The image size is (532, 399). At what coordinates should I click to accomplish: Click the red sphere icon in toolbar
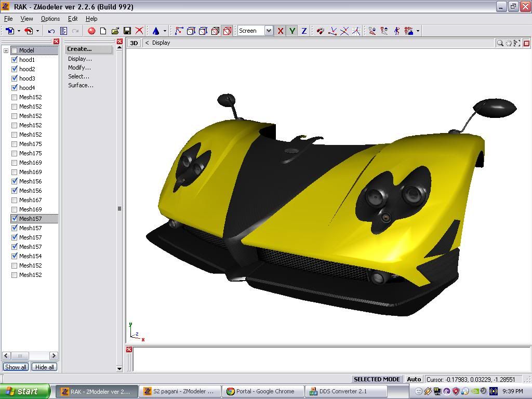point(91,31)
